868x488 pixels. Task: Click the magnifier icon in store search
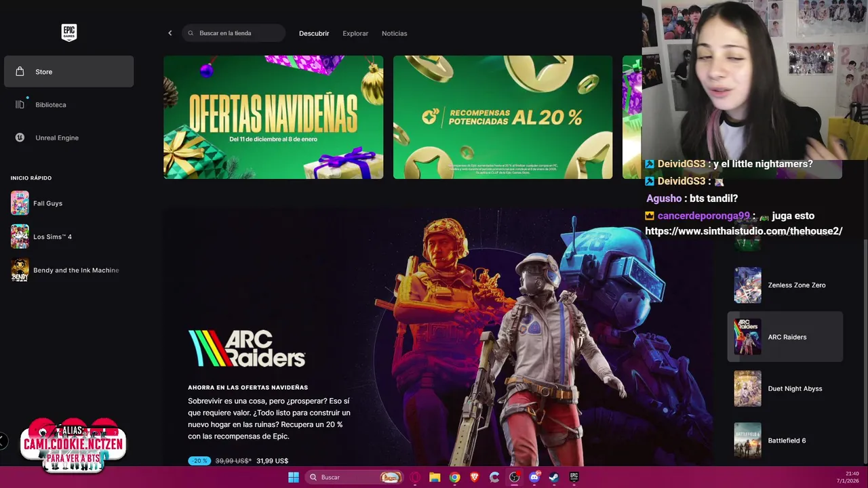coord(191,33)
